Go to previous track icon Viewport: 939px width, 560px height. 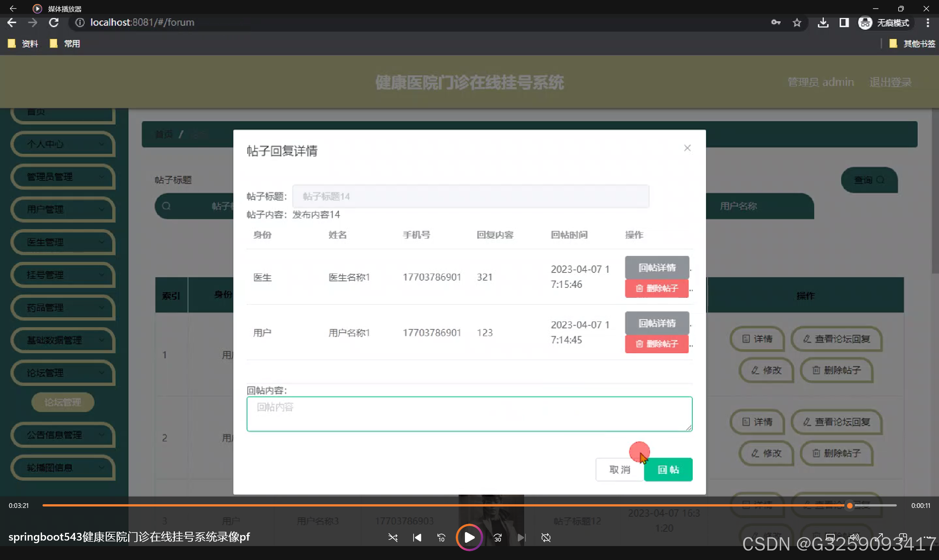[417, 537]
